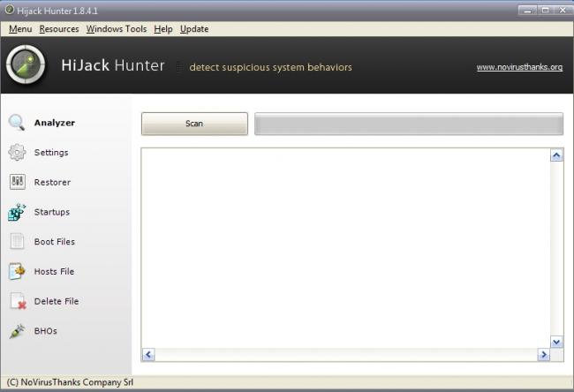Click the Boot Files document icon
The image size is (574, 392).
[17, 242]
